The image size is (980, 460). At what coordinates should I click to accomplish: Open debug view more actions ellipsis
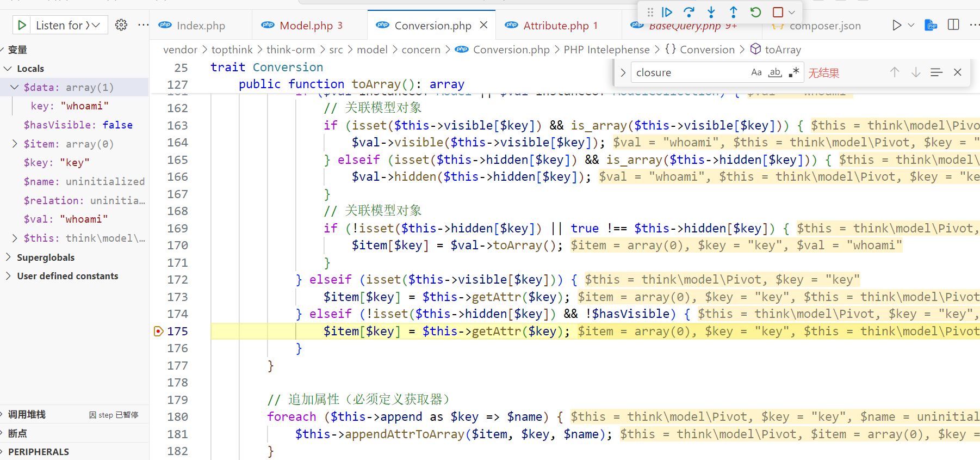tap(143, 25)
